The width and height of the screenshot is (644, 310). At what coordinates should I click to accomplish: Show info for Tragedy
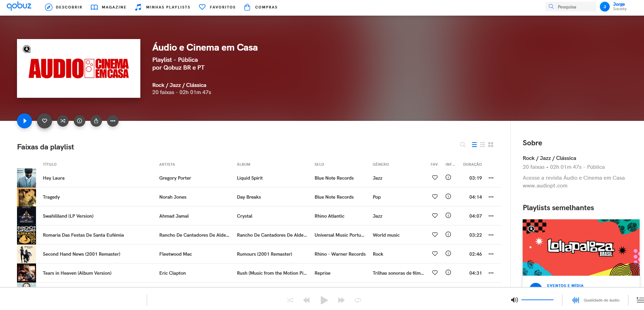(448, 196)
